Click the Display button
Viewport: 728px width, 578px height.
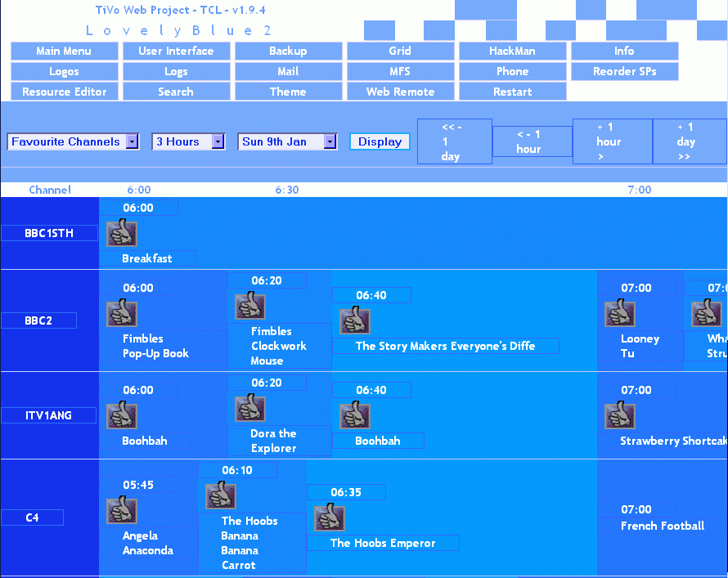(x=380, y=141)
